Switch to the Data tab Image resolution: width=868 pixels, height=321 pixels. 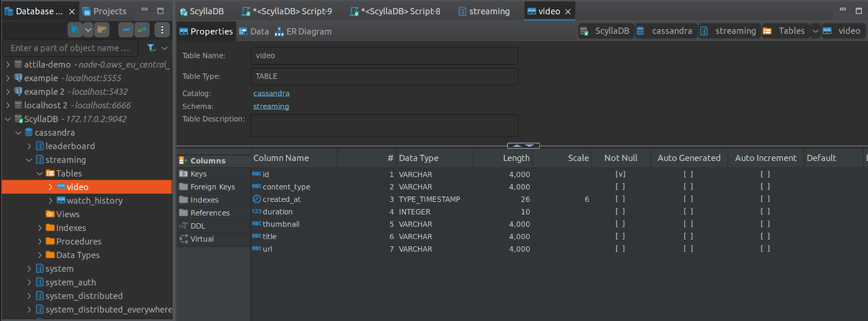(x=254, y=31)
